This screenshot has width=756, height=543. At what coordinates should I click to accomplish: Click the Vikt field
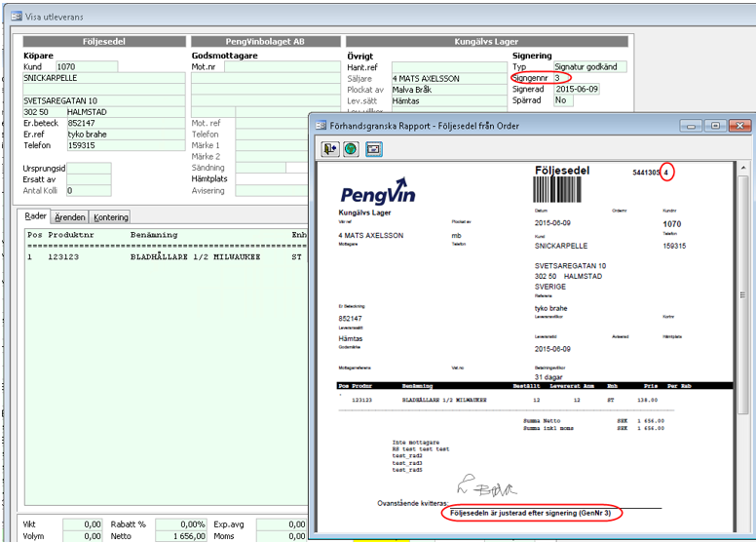coord(83,524)
